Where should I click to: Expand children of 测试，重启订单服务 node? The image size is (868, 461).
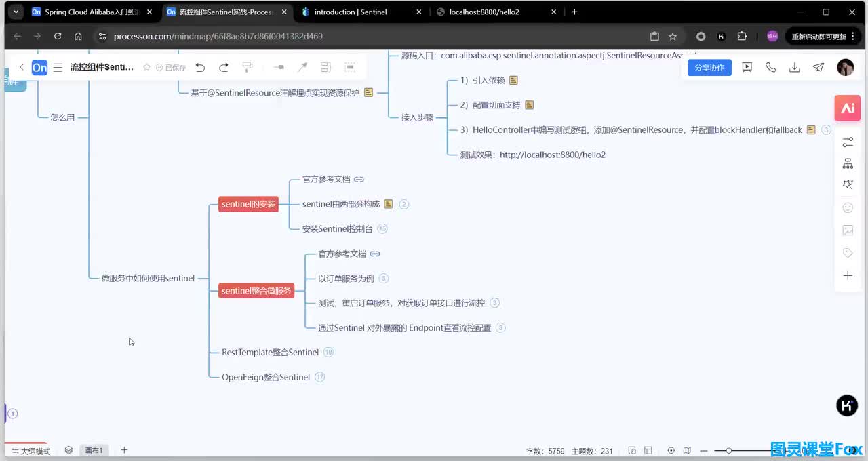(x=495, y=303)
